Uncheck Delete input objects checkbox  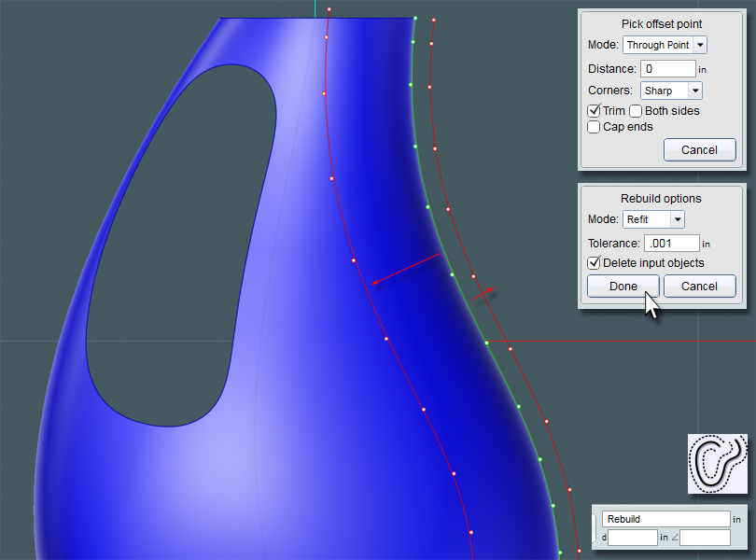pyautogui.click(x=594, y=263)
